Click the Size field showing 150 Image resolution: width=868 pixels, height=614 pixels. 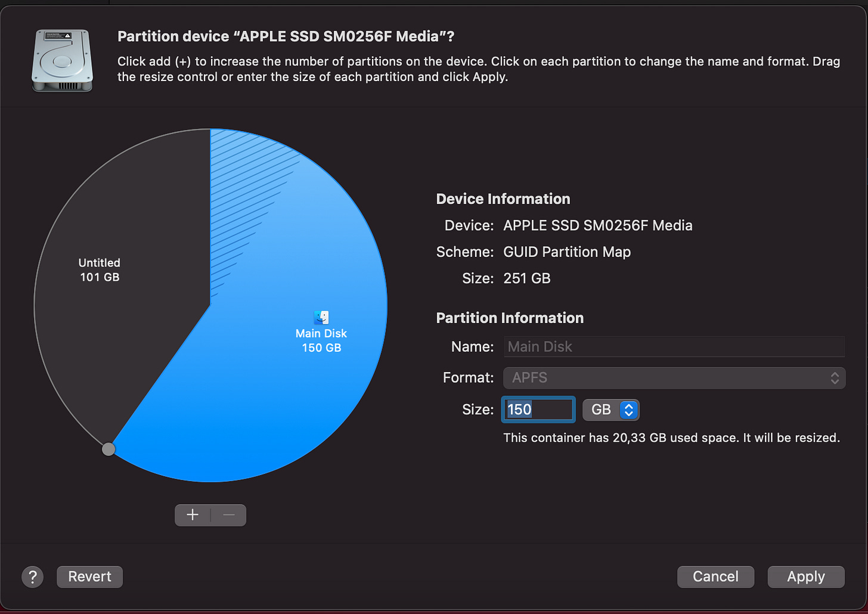tap(538, 410)
